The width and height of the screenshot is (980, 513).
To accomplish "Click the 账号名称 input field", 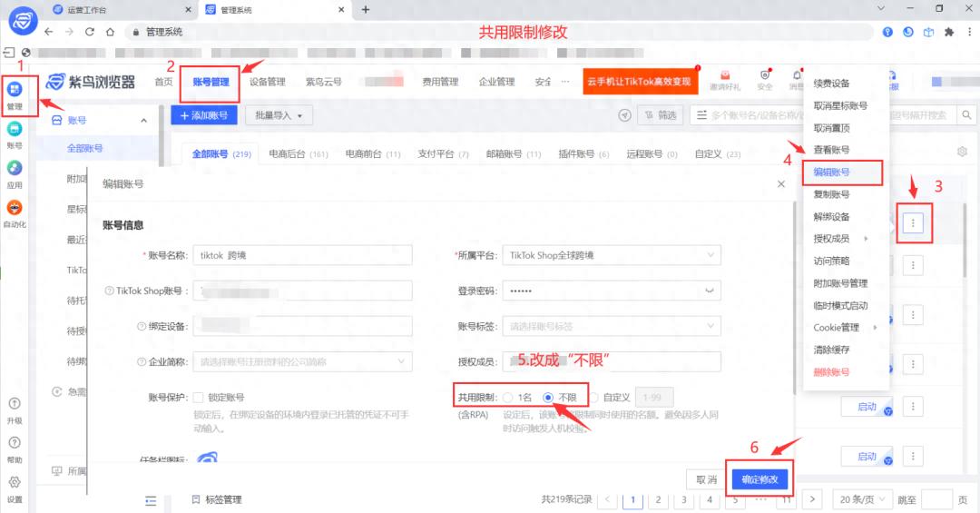I will 302,255.
